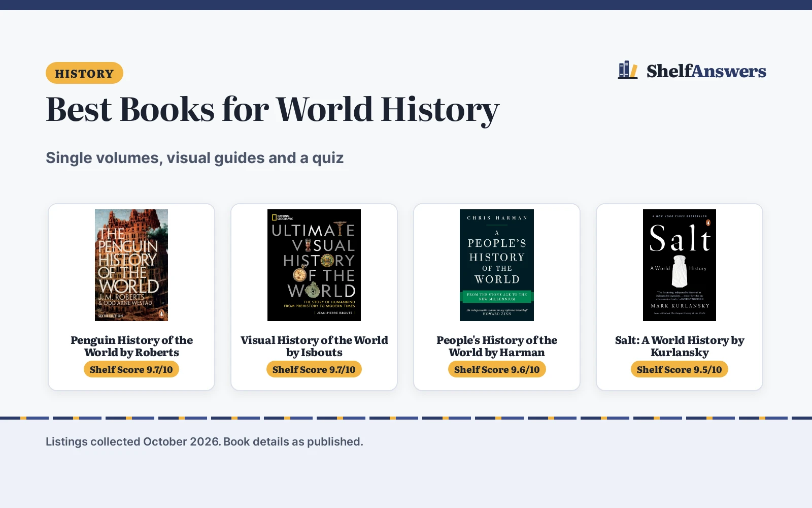Click the heading Best Books for World History
This screenshot has width=812, height=508.
273,110
